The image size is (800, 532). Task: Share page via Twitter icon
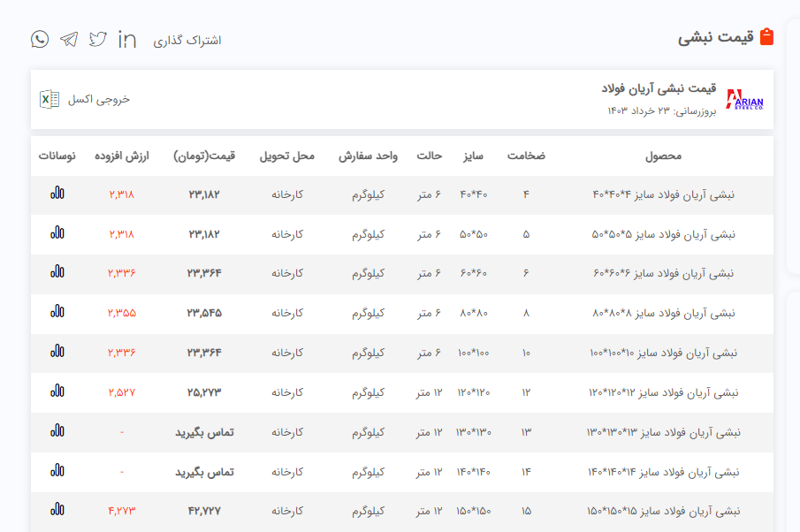tap(98, 39)
